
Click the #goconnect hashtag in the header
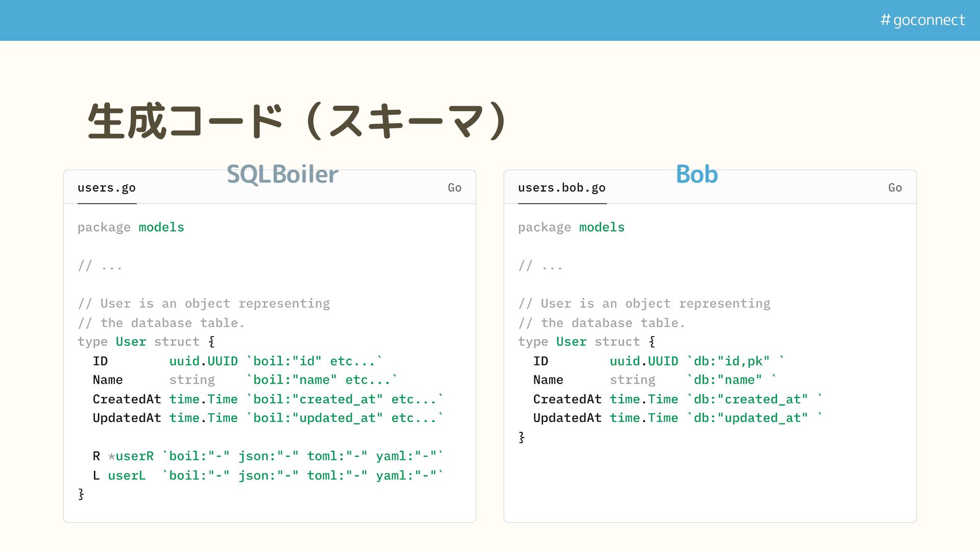[922, 20]
